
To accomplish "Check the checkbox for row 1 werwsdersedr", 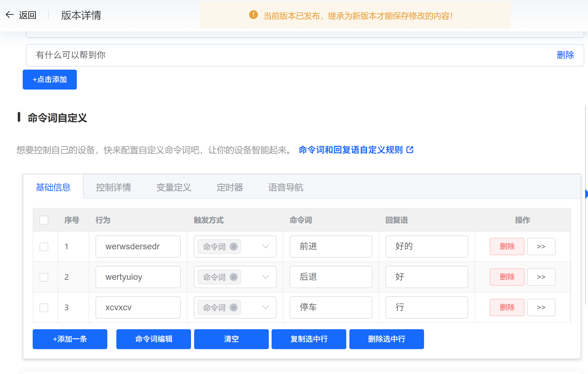I will click(x=44, y=247).
